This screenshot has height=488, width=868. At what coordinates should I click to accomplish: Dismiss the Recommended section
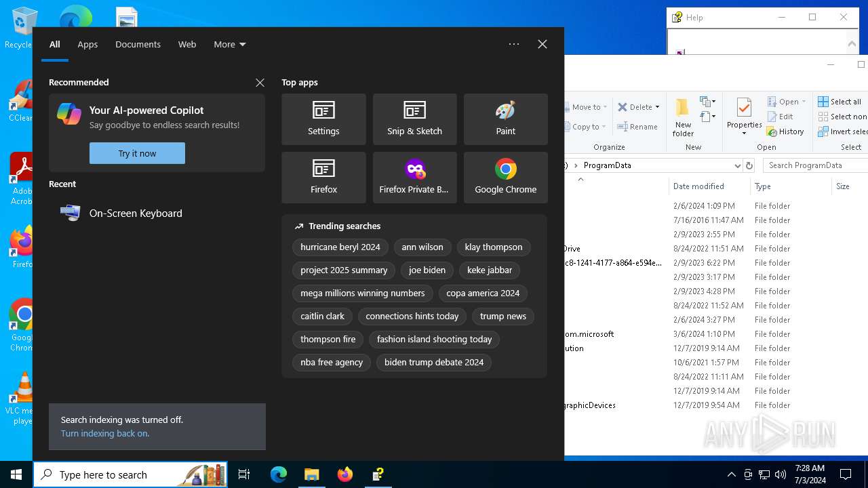tap(260, 83)
